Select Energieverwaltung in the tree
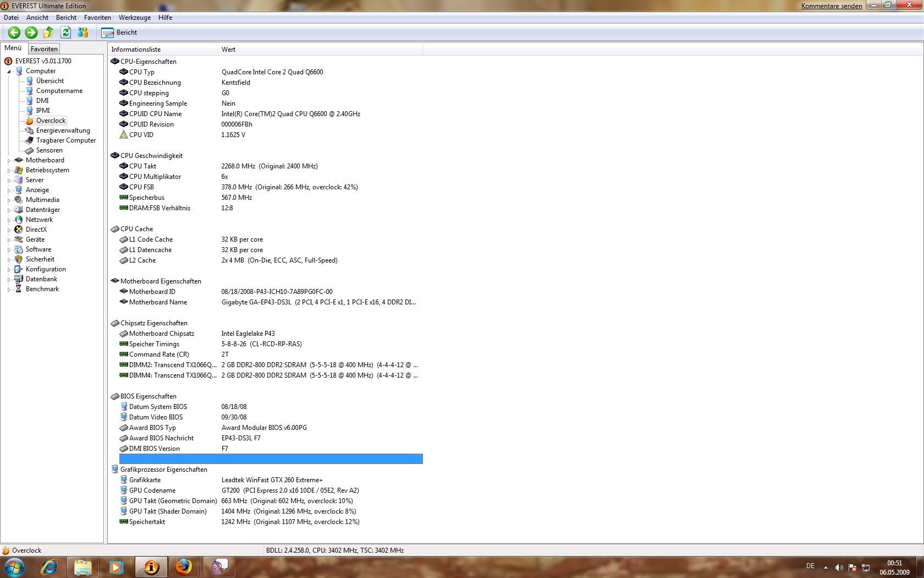 63,130
